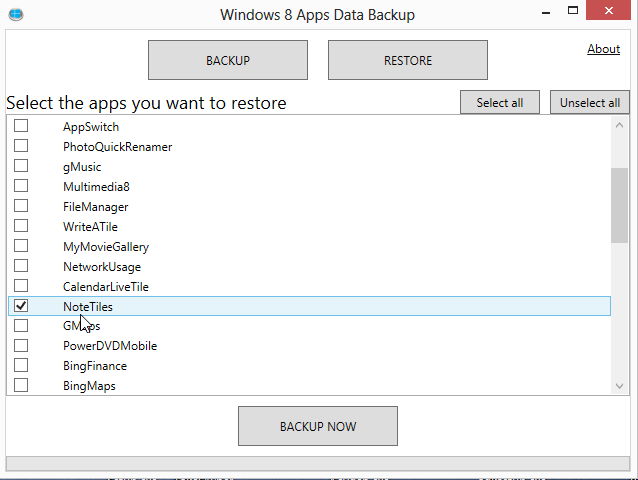
Task: Check the CalendarLiveTile checkbox
Action: pos(21,286)
